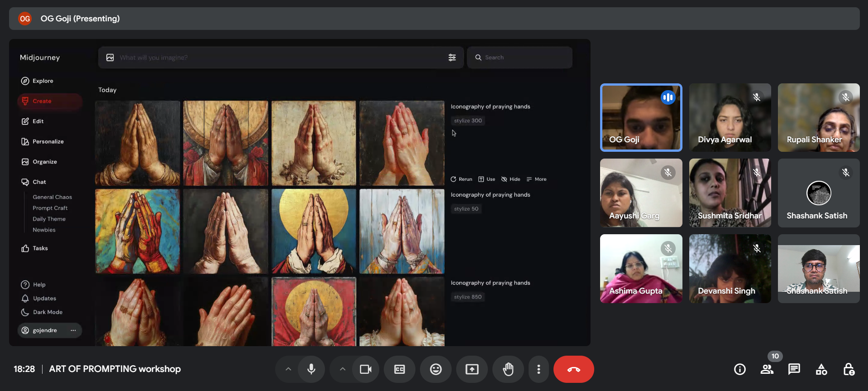Open Chat in Midjourney sidebar
Image resolution: width=868 pixels, height=391 pixels.
(x=33, y=182)
